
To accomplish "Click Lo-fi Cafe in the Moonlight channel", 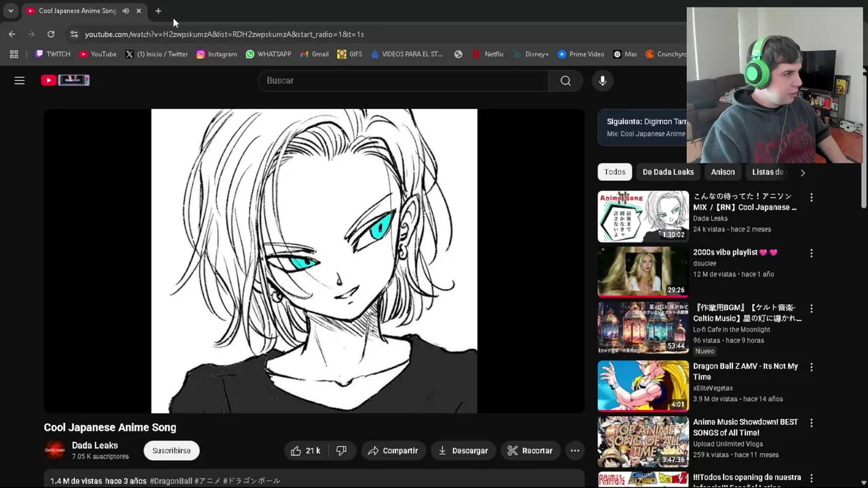I will tap(732, 330).
